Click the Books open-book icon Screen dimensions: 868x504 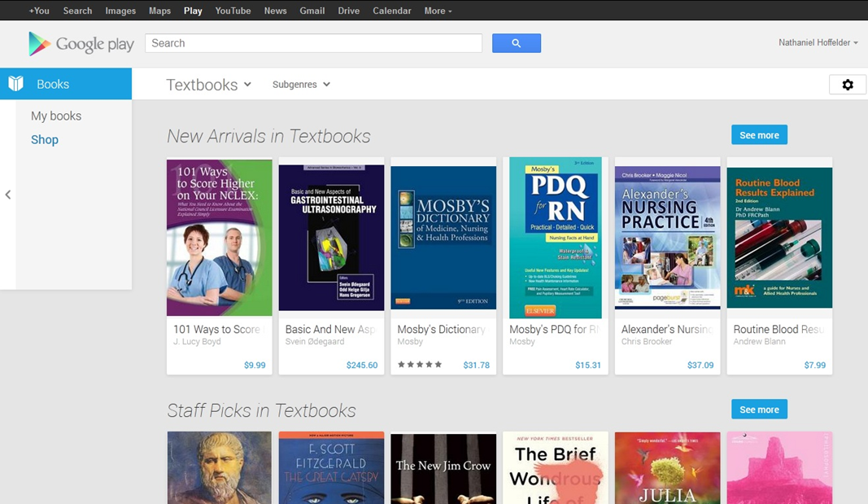(16, 84)
